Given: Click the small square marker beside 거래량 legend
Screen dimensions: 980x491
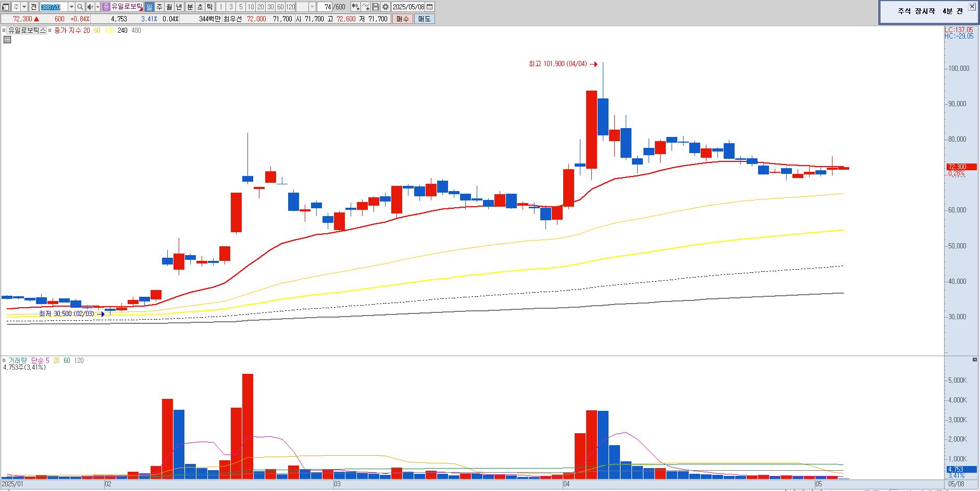Looking at the screenshot, I should (x=4, y=360).
